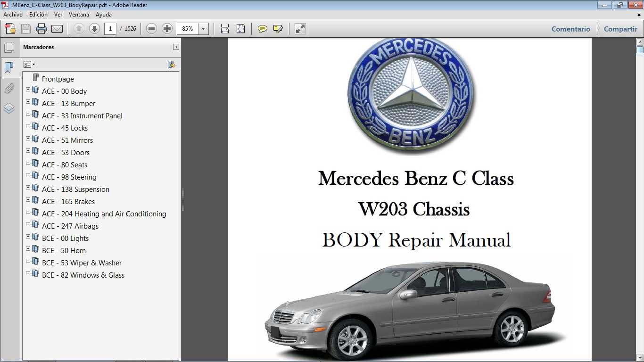Click the fit width scrolling mode icon

(225, 29)
